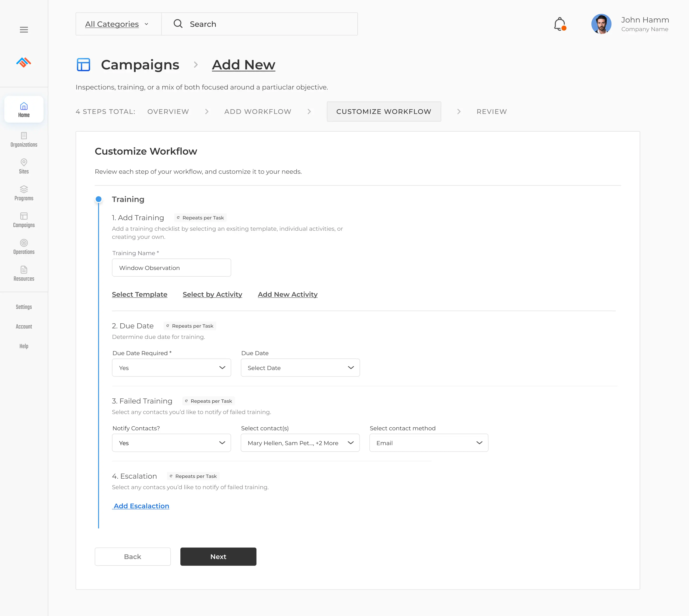Screen dimensions: 689x616
Task: Click Repeats per Task badge beside Add Training
Action: 200,218
